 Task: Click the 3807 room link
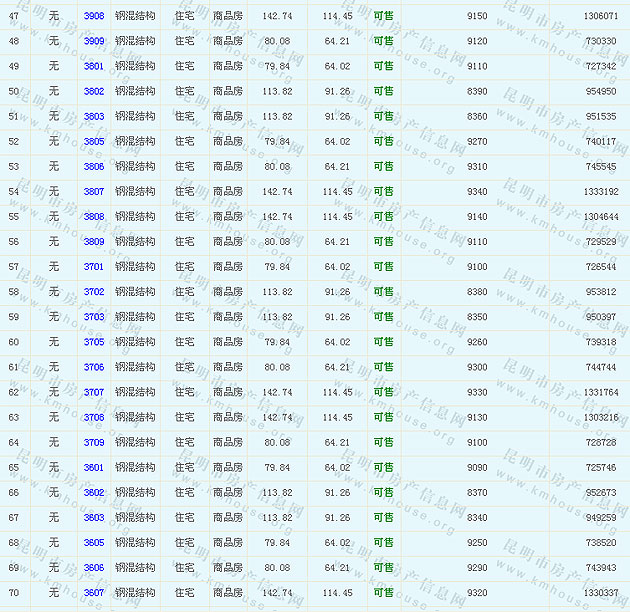coord(93,191)
